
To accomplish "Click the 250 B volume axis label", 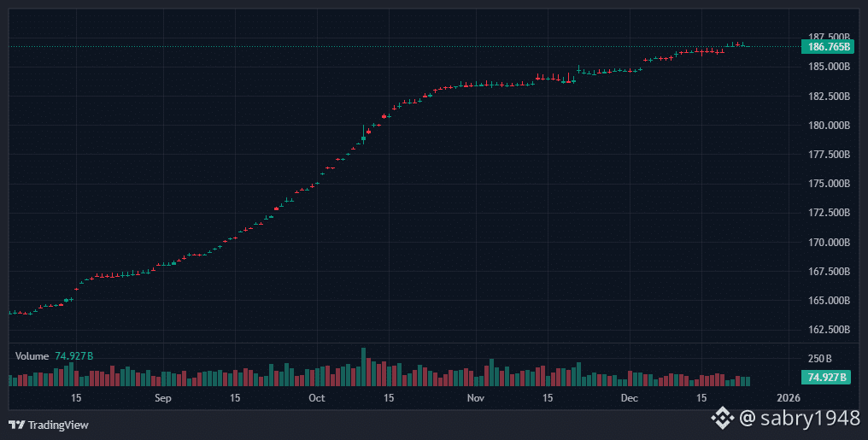I will point(820,359).
